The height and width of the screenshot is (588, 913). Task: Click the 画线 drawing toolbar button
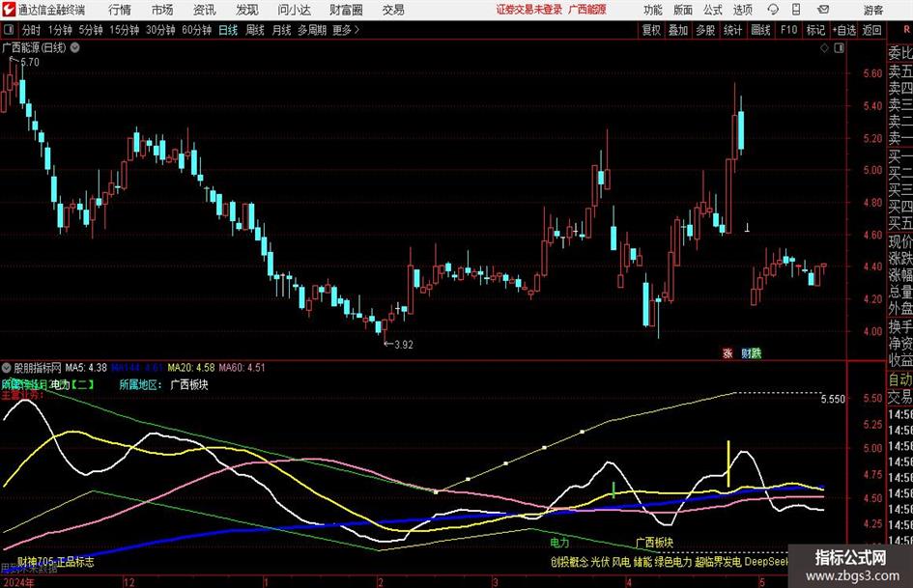click(760, 30)
